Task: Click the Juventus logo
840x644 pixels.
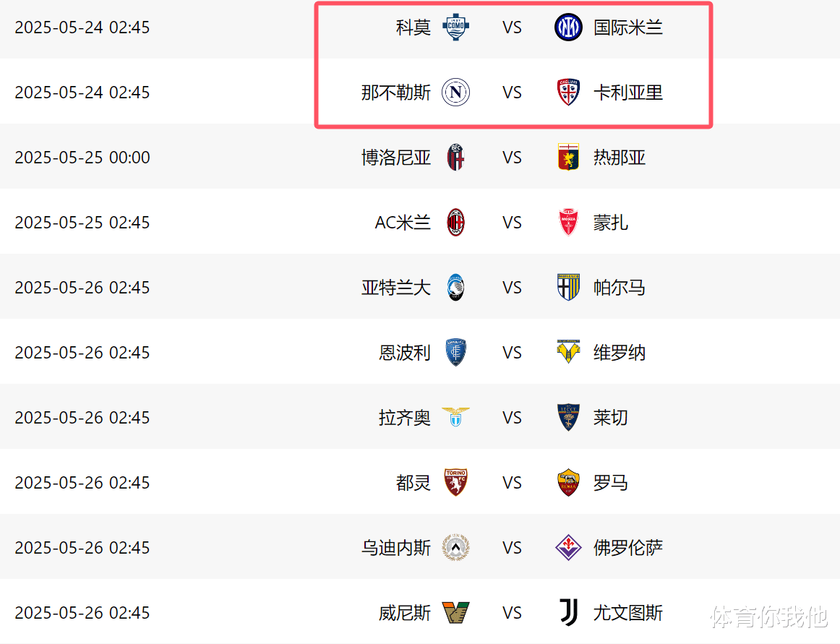Action: (568, 613)
